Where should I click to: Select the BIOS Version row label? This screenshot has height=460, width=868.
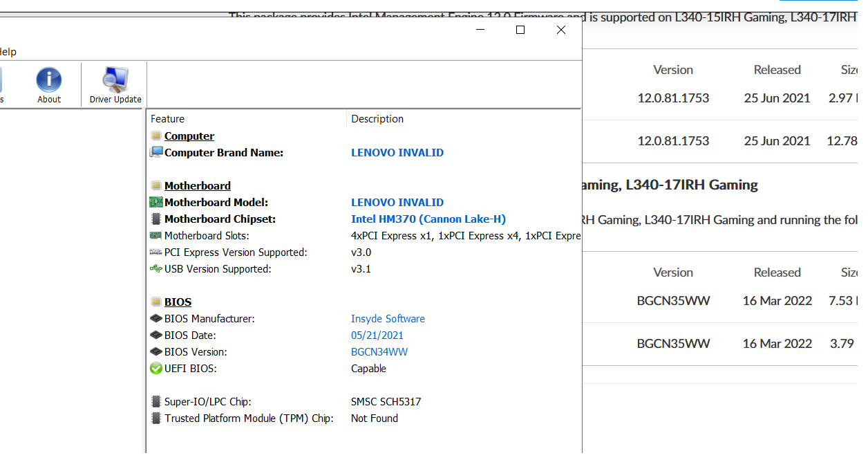point(196,352)
